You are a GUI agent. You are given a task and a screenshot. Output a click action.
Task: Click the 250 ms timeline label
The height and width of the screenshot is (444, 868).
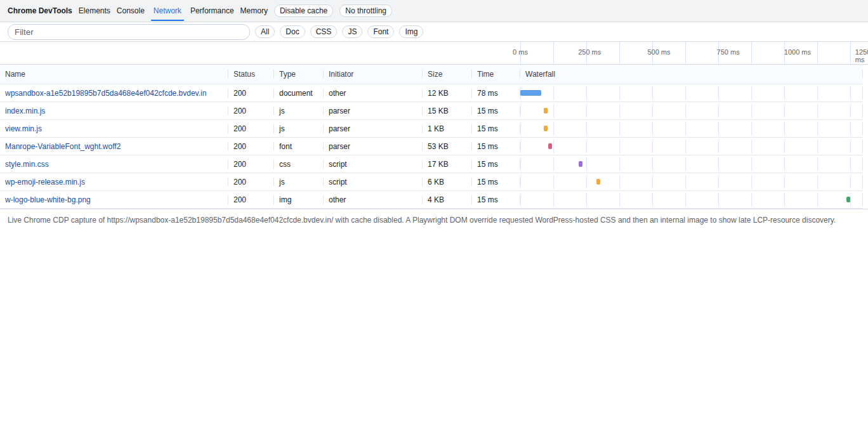pyautogui.click(x=589, y=52)
